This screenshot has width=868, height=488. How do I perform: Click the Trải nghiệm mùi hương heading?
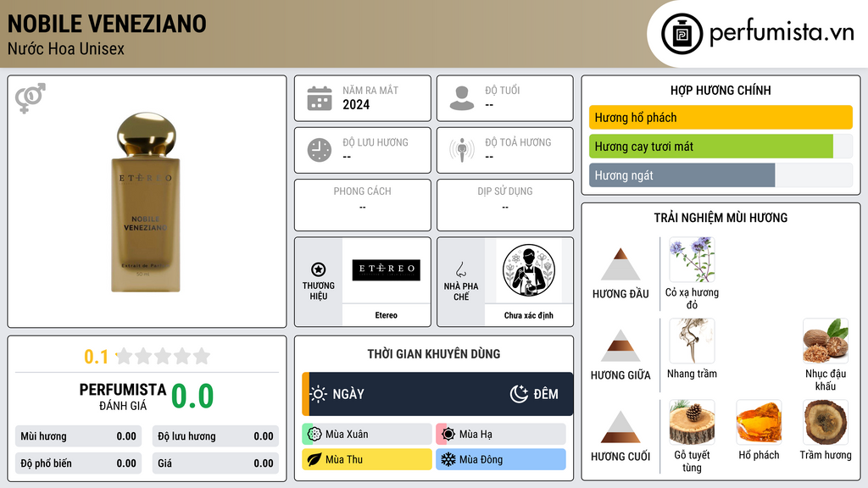(x=721, y=218)
